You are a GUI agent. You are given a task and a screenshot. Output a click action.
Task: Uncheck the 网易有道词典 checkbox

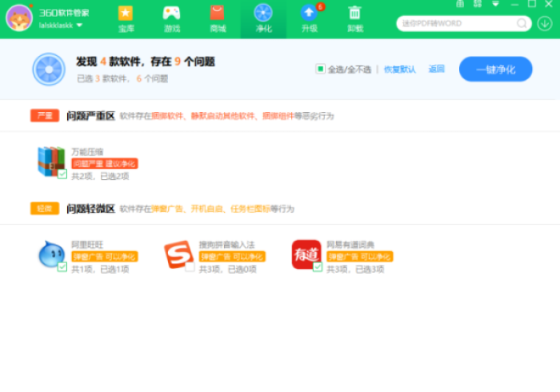point(318,266)
